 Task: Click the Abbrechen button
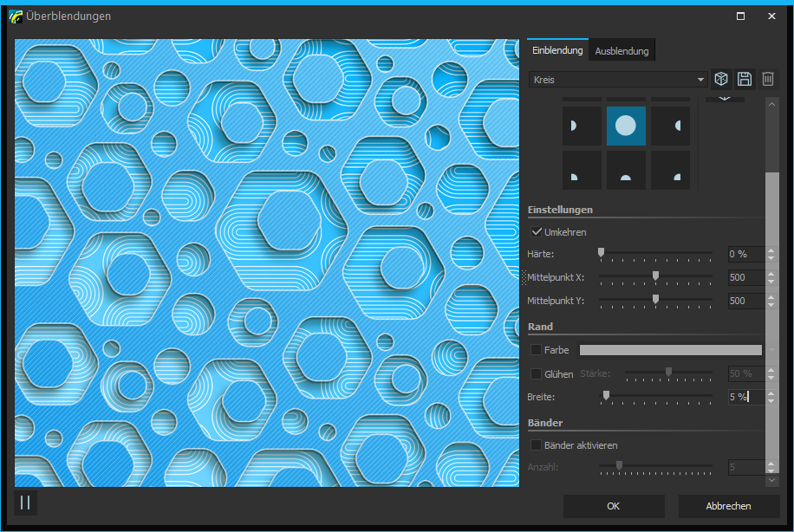(728, 506)
